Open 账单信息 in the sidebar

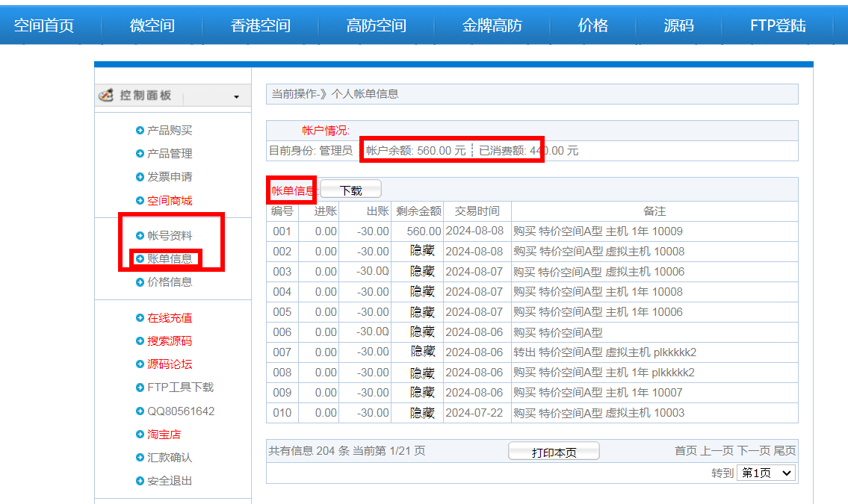(x=170, y=259)
